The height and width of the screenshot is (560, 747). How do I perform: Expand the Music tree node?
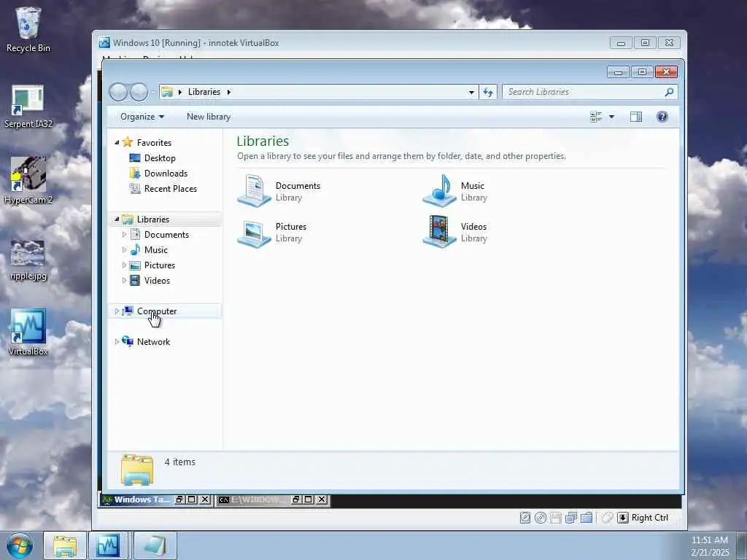(x=124, y=249)
